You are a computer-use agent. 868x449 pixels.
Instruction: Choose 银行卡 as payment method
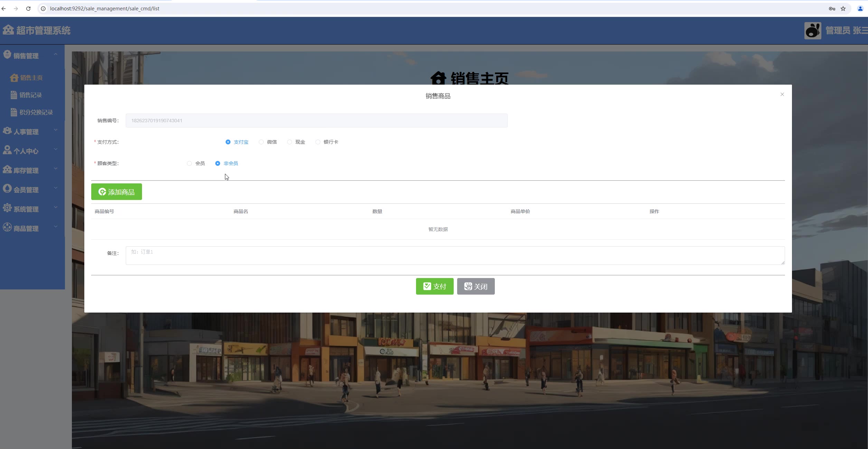tap(318, 142)
